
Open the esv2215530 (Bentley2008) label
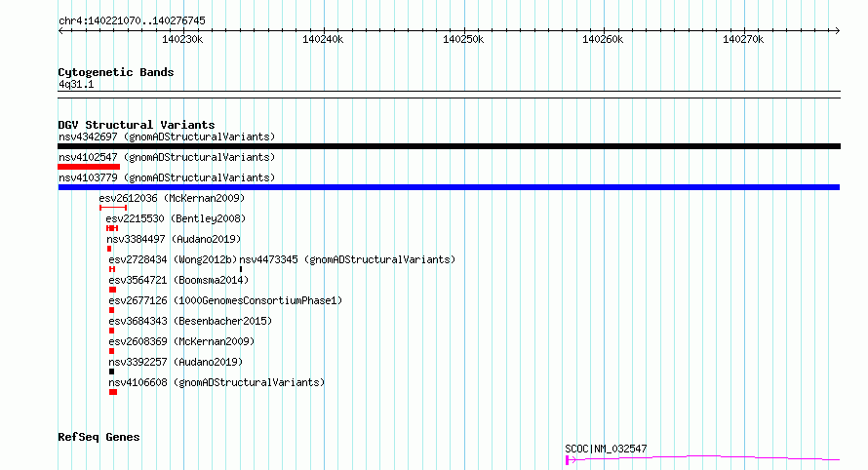tap(176, 218)
